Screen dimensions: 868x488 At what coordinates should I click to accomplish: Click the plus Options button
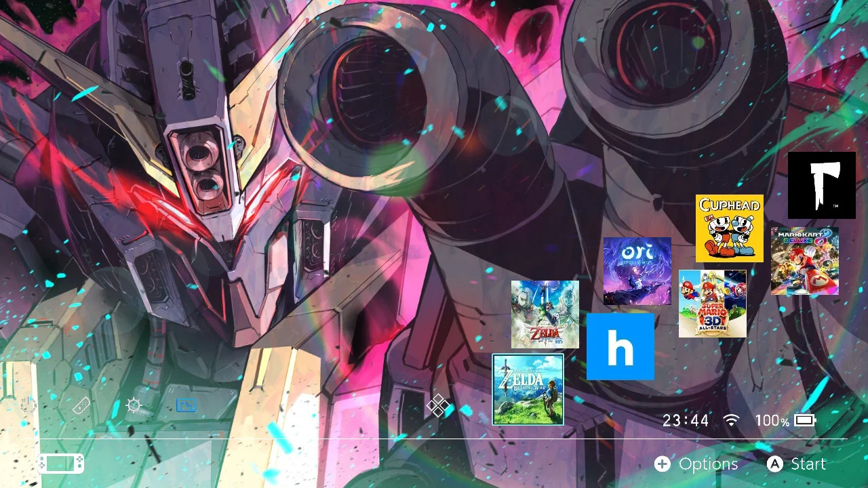pos(696,464)
